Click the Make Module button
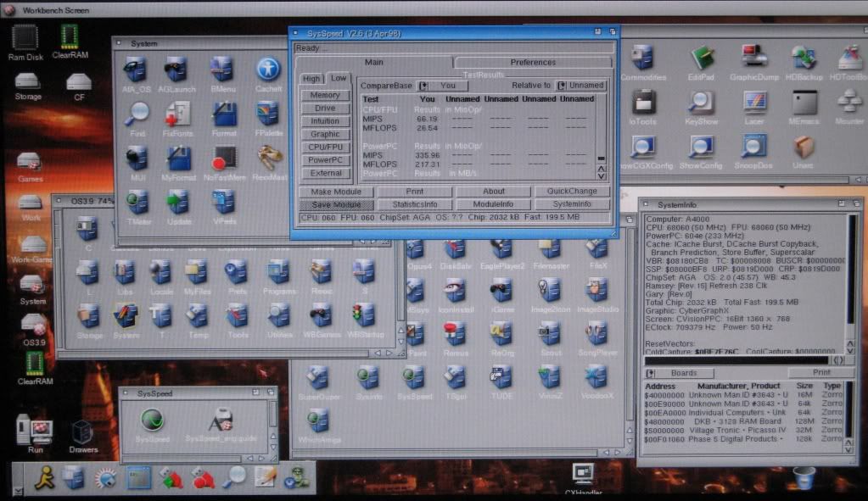This screenshot has height=501, width=868. pyautogui.click(x=336, y=192)
